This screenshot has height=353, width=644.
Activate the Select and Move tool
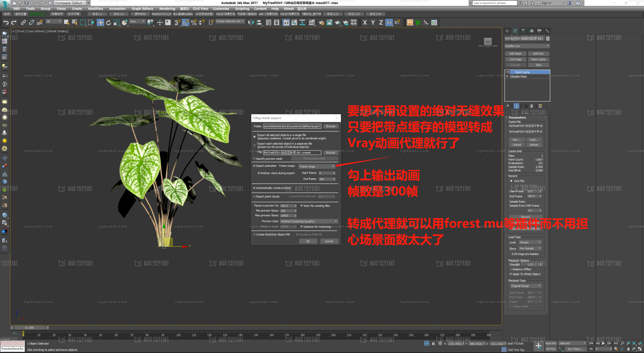pyautogui.click(x=100, y=22)
